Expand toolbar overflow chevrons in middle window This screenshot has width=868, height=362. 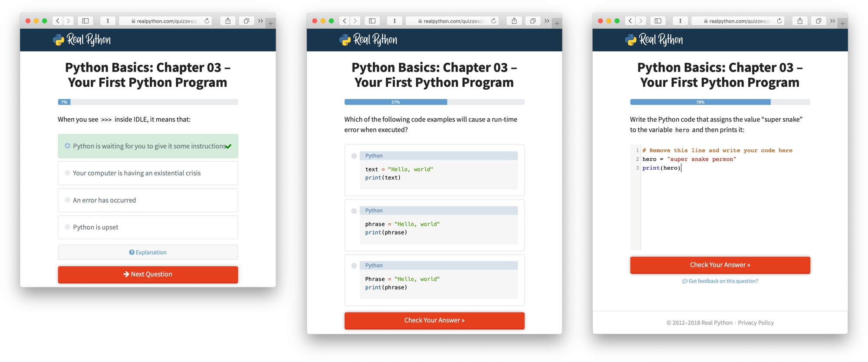(547, 21)
